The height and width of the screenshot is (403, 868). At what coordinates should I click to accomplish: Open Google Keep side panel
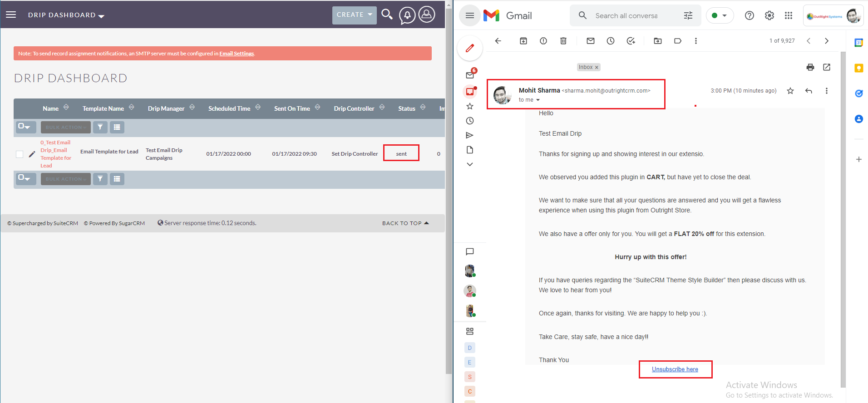point(858,68)
